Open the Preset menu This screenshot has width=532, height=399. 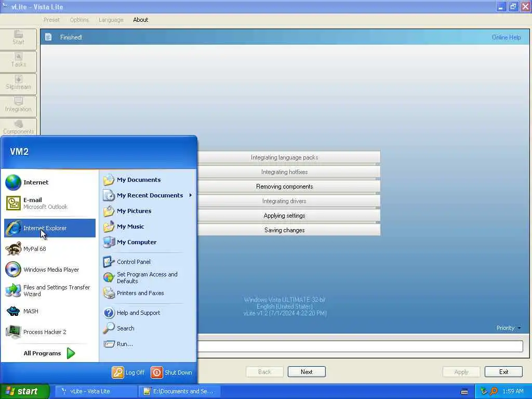pyautogui.click(x=51, y=20)
